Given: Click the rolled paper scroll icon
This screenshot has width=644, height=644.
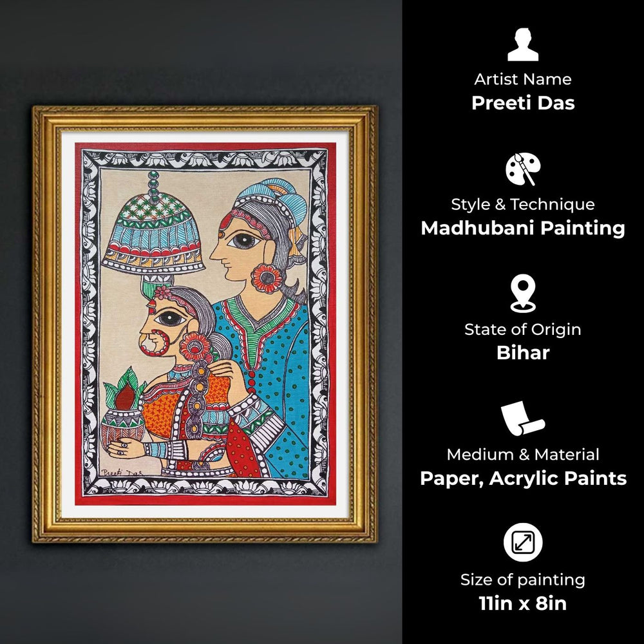Looking at the screenshot, I should [x=522, y=419].
